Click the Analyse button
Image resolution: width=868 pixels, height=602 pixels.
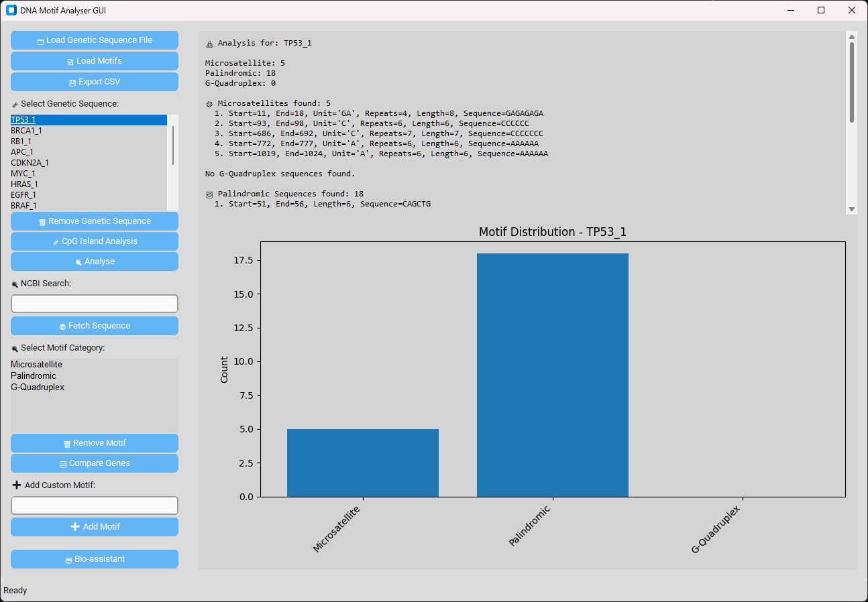click(95, 261)
